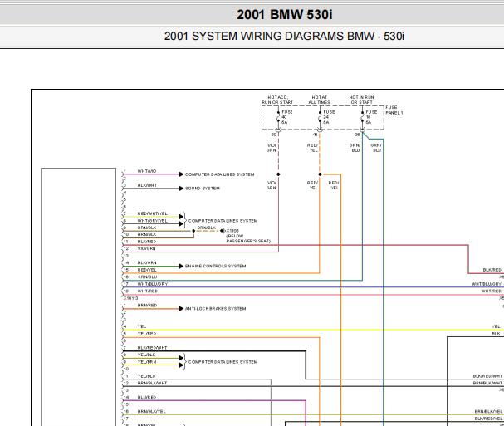The height and width of the screenshot is (426, 504).
Task: Click the "GRN/BLU" label beside connector pin 16
Action: coord(147,277)
